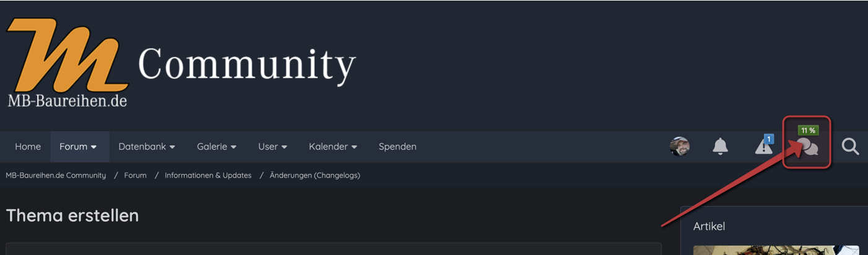
Task: Click the 11 % green badge
Action: [x=808, y=131]
